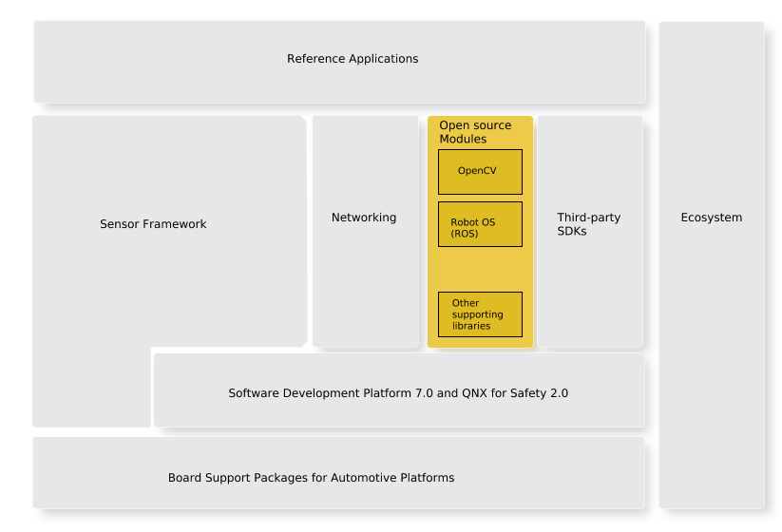
Task: Open the Software Development Platform 7.0 block
Action: pos(398,393)
